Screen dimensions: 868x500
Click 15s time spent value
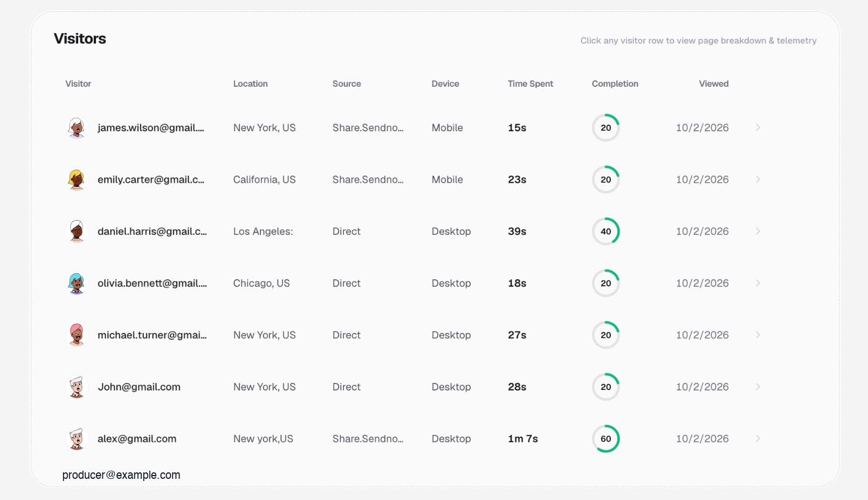pyautogui.click(x=517, y=128)
